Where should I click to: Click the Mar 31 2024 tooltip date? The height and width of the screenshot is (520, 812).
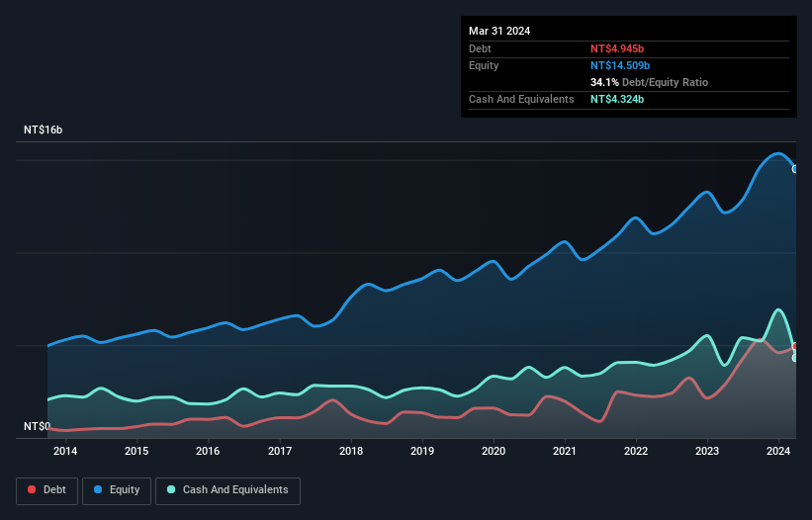click(499, 31)
